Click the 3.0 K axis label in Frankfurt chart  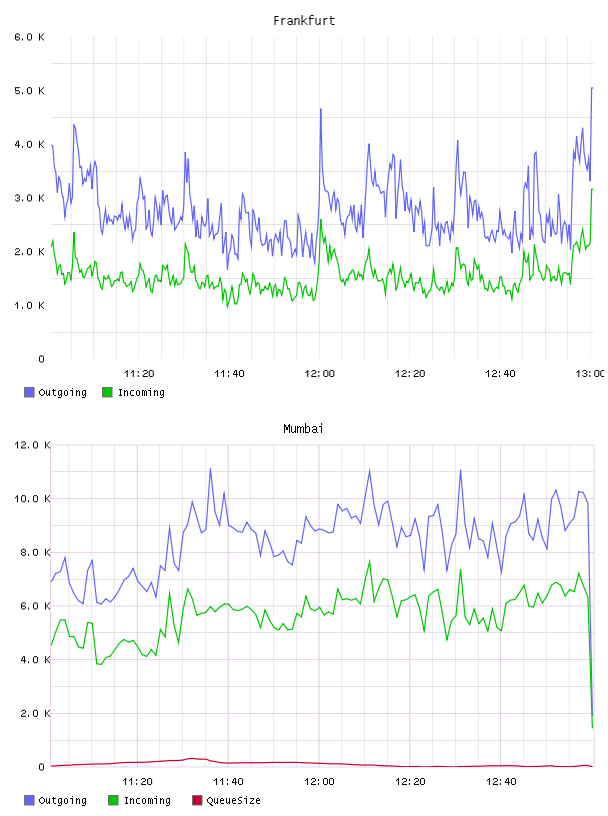(x=29, y=198)
